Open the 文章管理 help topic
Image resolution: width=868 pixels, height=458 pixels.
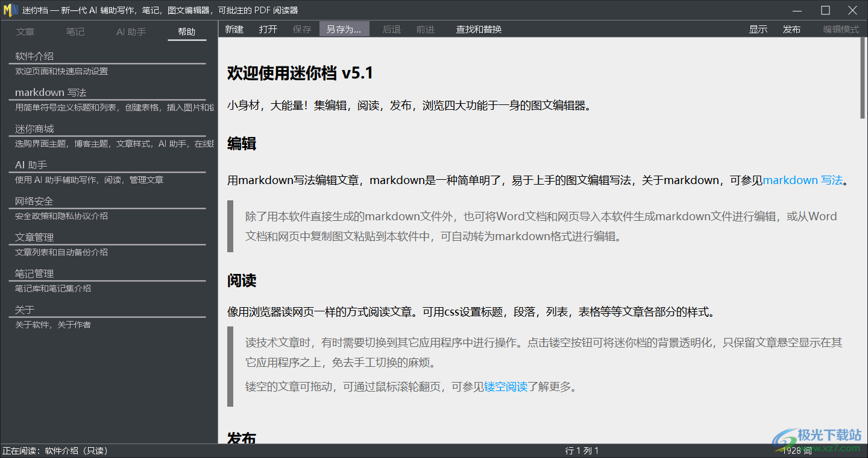[x=34, y=237]
